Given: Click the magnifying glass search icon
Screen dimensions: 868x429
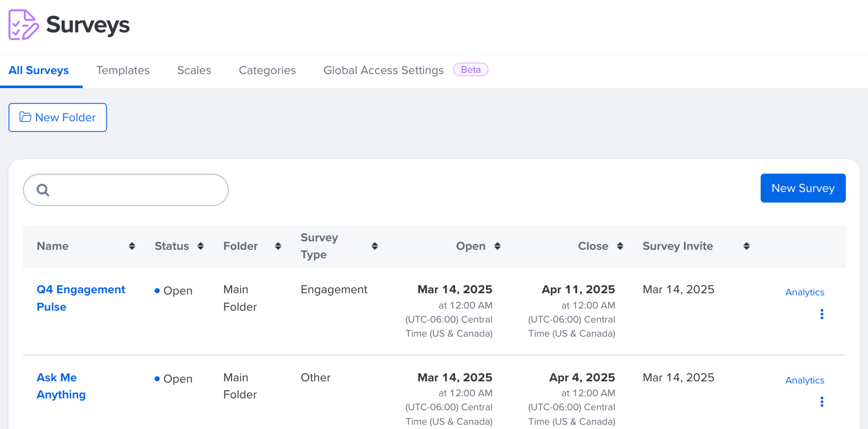Looking at the screenshot, I should click(x=43, y=190).
